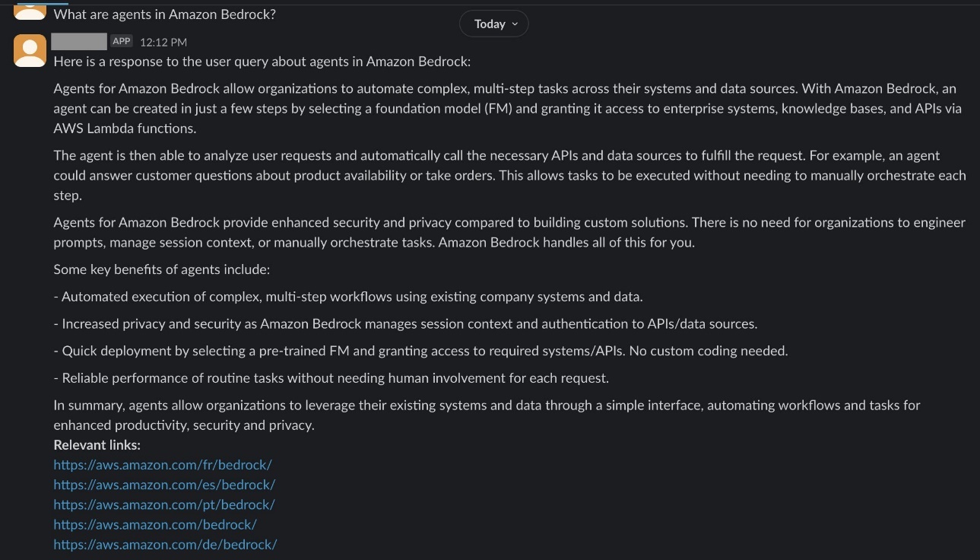Click the app bot's avatar icon
The width and height of the screenshot is (980, 560).
point(30,50)
